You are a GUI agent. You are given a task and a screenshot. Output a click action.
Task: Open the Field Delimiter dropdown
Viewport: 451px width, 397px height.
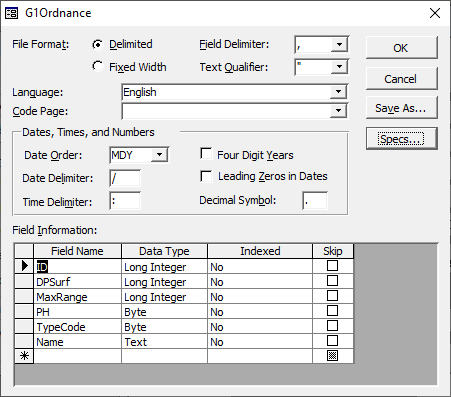tap(339, 44)
